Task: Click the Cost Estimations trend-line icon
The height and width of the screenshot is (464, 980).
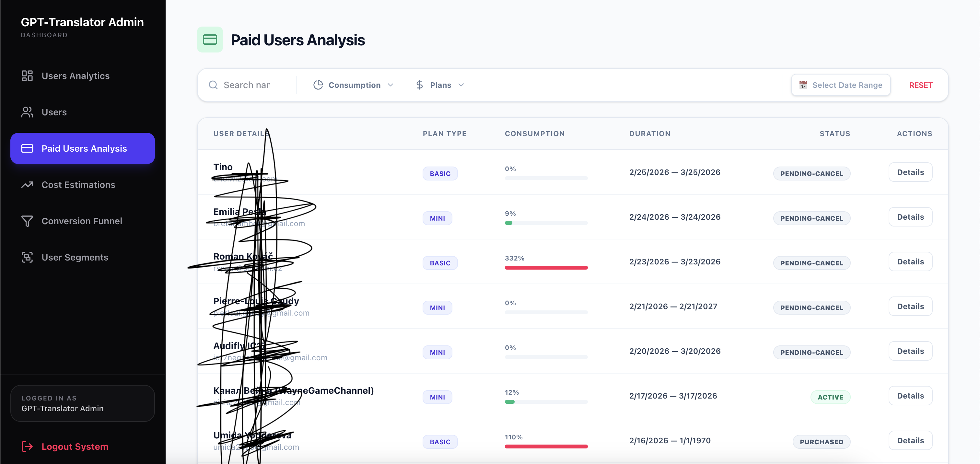Action: click(x=27, y=185)
